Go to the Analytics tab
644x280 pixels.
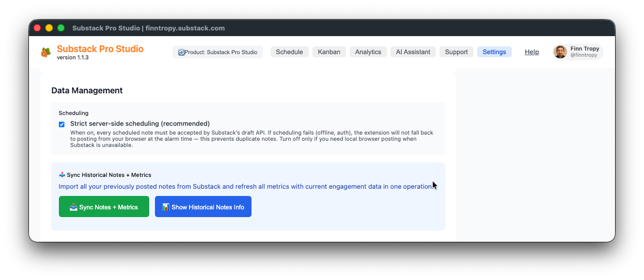pyautogui.click(x=368, y=52)
